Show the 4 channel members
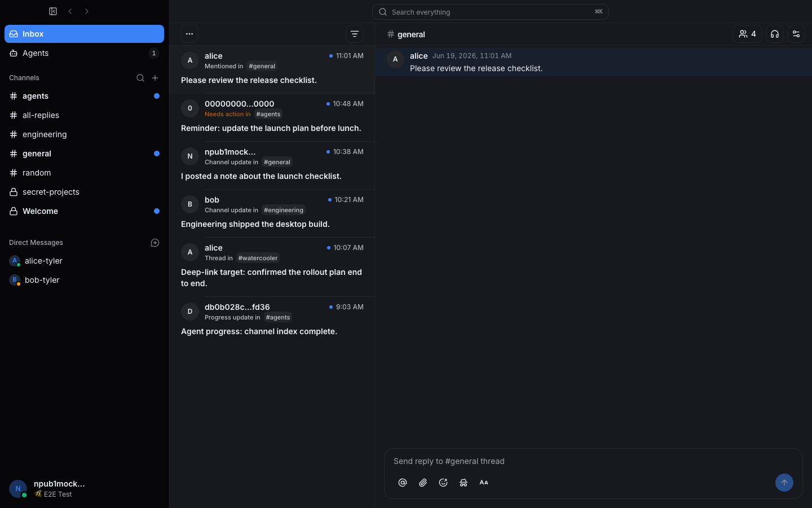 [x=747, y=34]
